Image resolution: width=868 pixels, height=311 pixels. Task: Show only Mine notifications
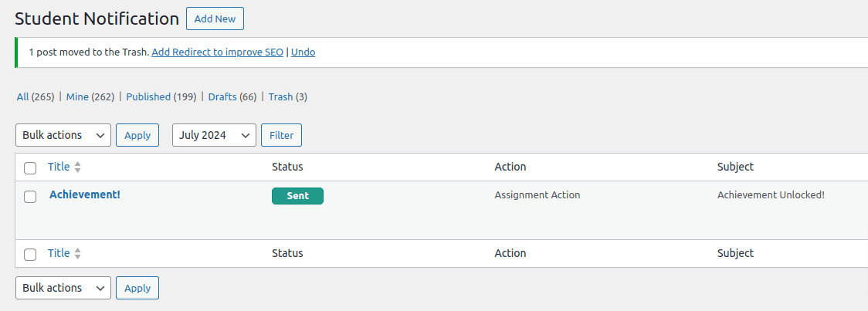point(77,97)
